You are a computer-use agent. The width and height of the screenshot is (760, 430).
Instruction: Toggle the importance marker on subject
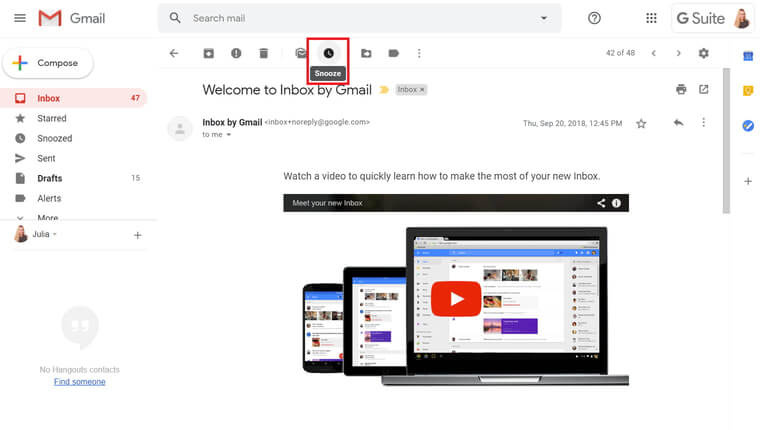pyautogui.click(x=384, y=90)
